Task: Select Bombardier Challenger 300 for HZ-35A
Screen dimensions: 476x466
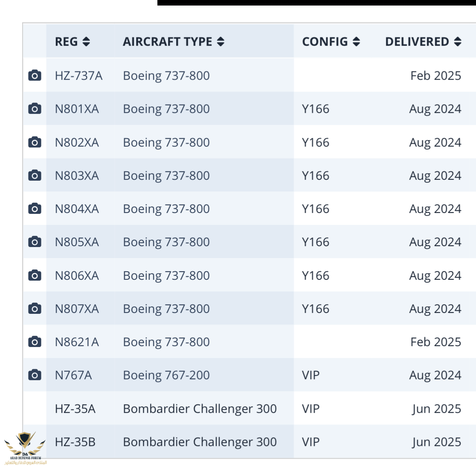Action: (x=200, y=409)
